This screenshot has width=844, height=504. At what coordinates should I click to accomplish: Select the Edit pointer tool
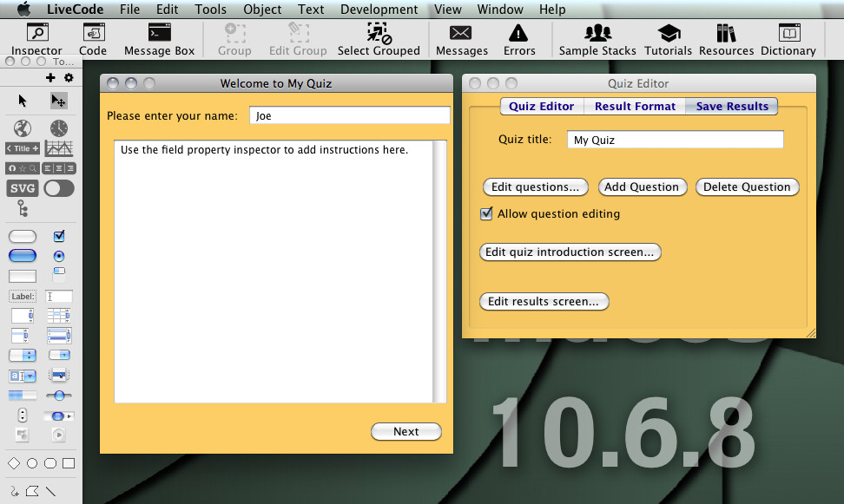pyautogui.click(x=58, y=101)
